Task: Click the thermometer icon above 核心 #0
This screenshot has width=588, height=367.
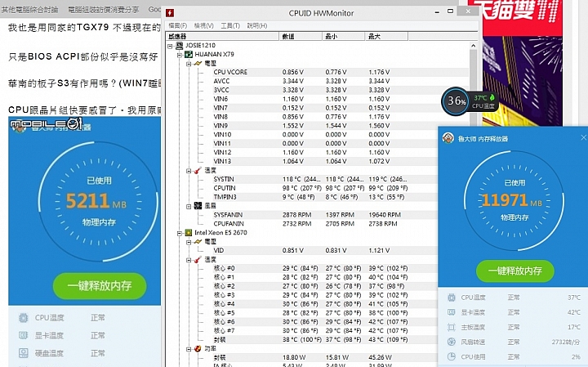Action: point(198,259)
